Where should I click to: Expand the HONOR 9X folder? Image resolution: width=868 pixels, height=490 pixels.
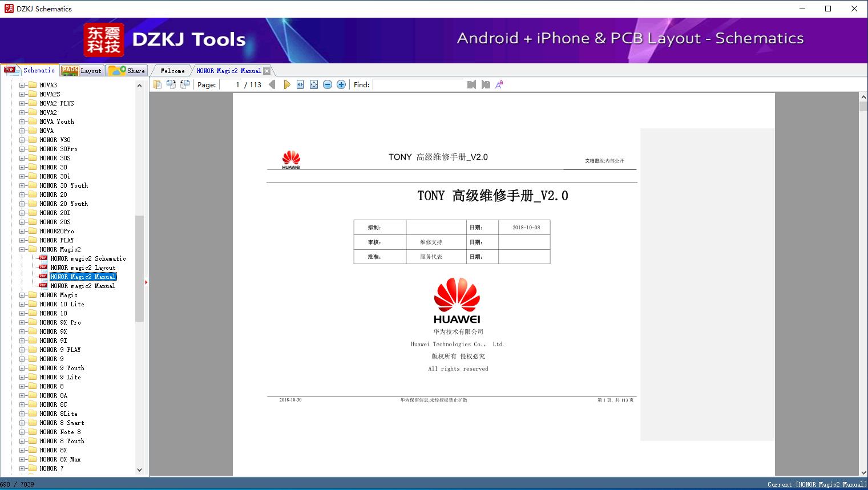pyautogui.click(x=22, y=331)
